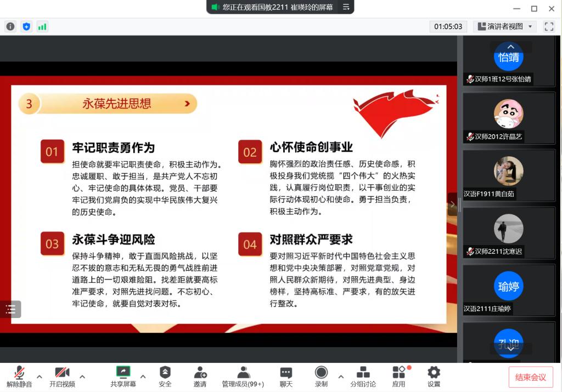Open the menu icon in the screen-sharing banner
The width and height of the screenshot is (562, 392).
point(346,7)
